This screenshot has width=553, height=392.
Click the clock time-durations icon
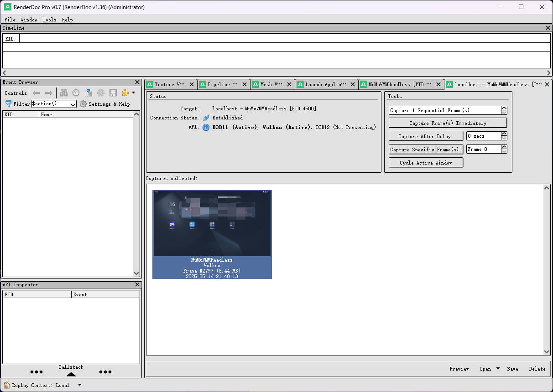click(x=76, y=93)
